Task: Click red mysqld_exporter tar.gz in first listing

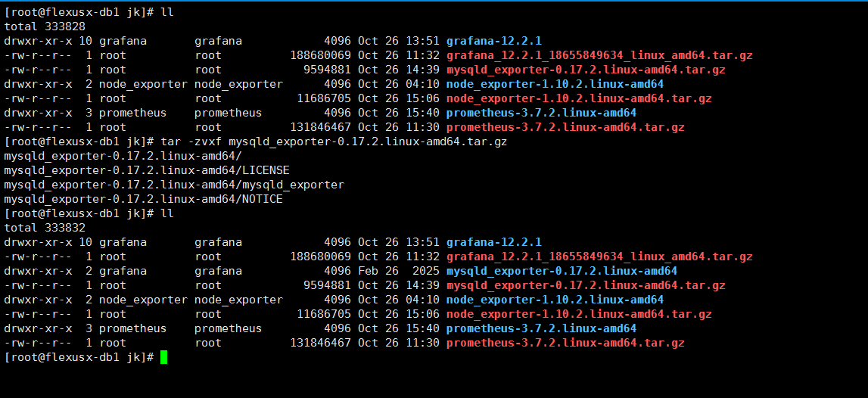Action: click(586, 70)
